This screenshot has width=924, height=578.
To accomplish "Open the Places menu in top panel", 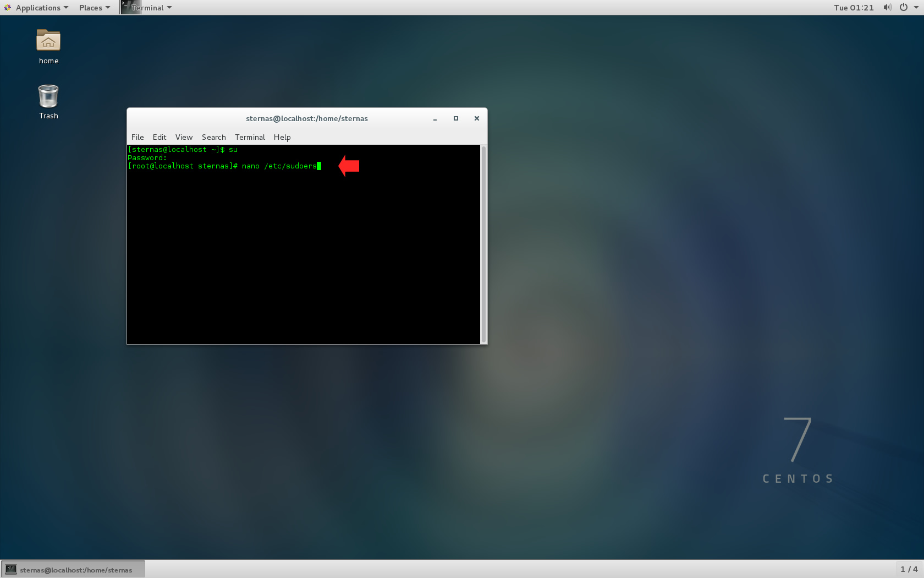I will point(94,8).
